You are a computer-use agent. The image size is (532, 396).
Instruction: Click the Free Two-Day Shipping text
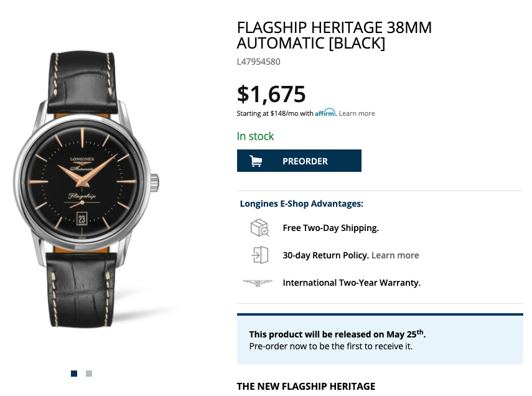(x=330, y=228)
